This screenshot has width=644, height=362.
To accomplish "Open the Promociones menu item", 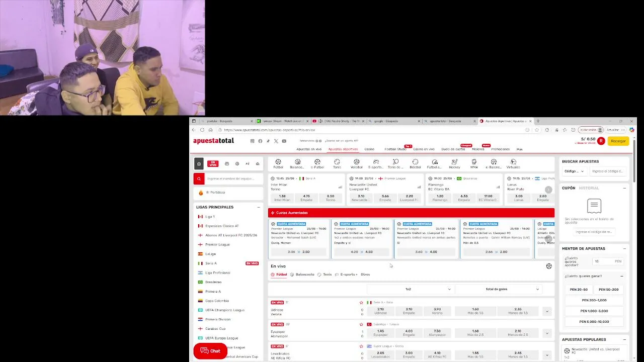I will click(501, 149).
